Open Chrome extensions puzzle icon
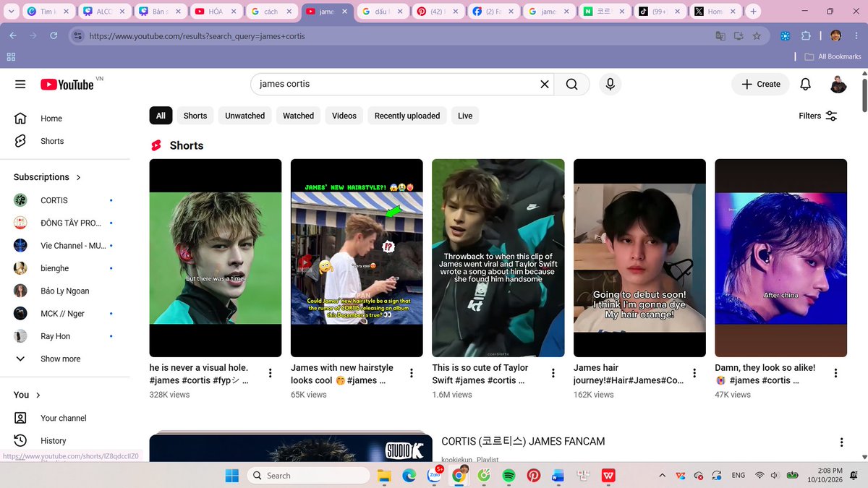The image size is (868, 488). tap(806, 35)
